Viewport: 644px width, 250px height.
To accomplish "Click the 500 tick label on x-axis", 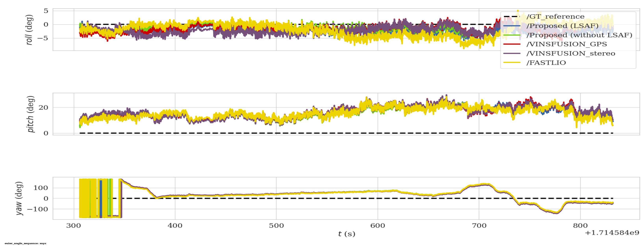I will click(x=276, y=226).
